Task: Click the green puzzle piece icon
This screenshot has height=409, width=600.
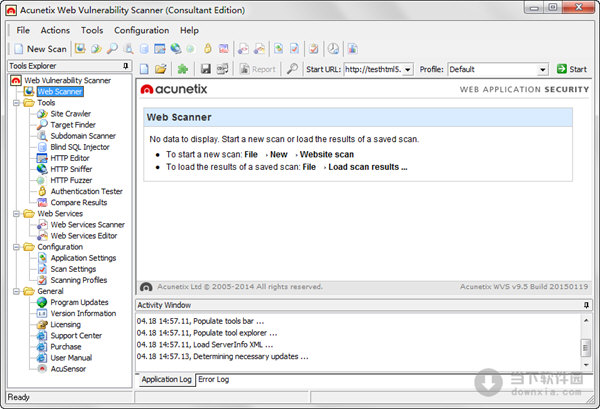Action: click(183, 69)
